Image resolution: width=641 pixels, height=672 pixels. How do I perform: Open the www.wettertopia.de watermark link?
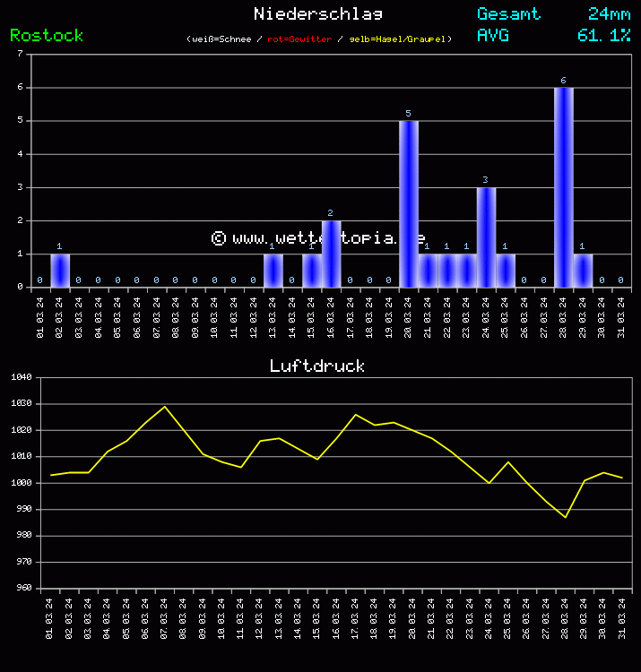318,237
